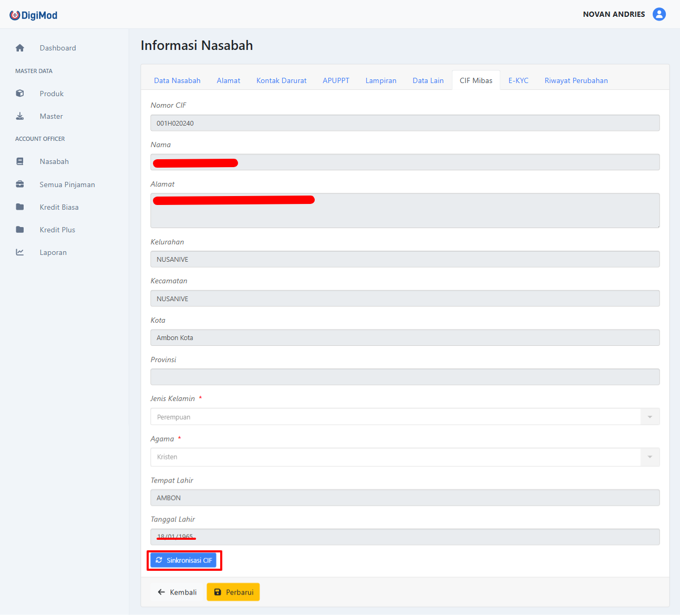Open the Jenis Kelamin dropdown
Screen dimensions: 680x616
coord(650,416)
